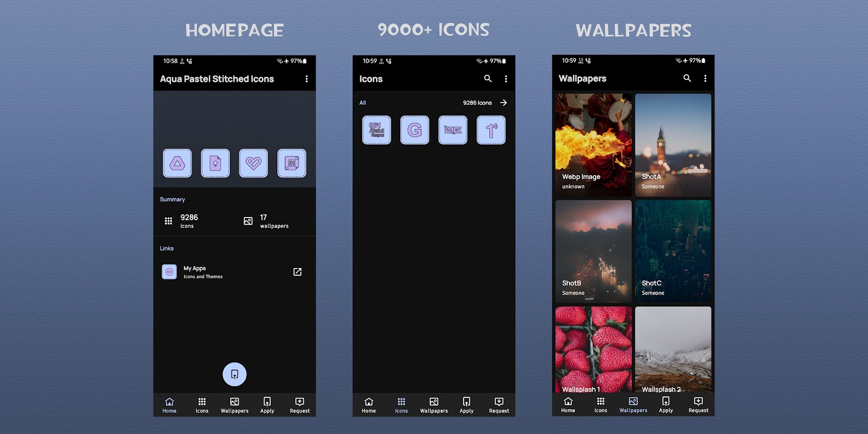Open the Wallsplash 1 strawberries wallpaper
The image size is (868, 434).
[593, 349]
